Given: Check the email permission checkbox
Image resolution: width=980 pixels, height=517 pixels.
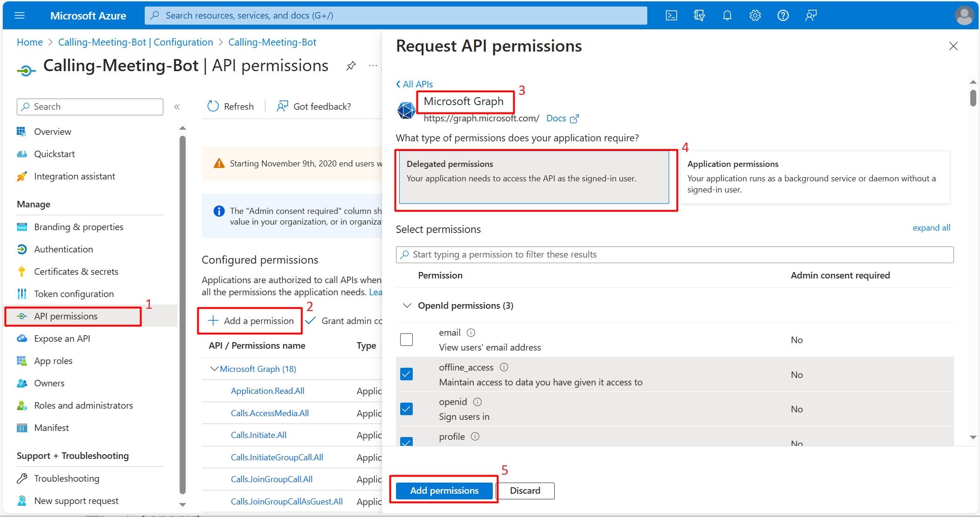Looking at the screenshot, I should [x=406, y=339].
